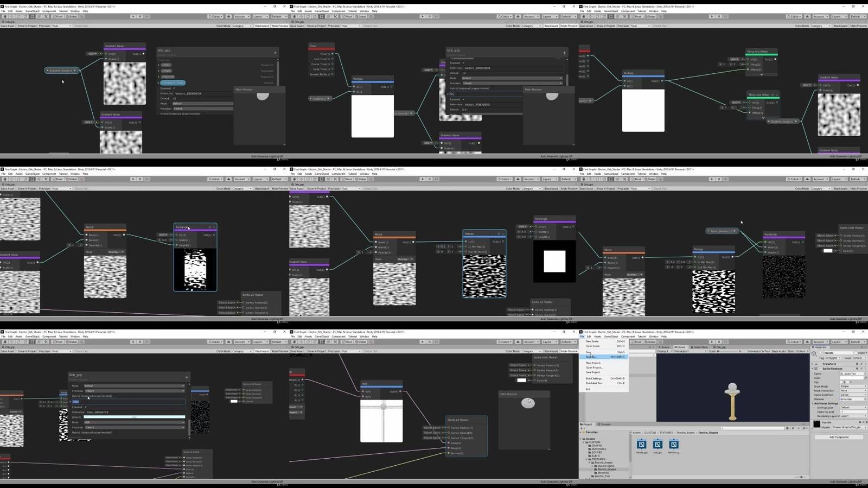Select Handle_grp shader graph asset

[642, 447]
